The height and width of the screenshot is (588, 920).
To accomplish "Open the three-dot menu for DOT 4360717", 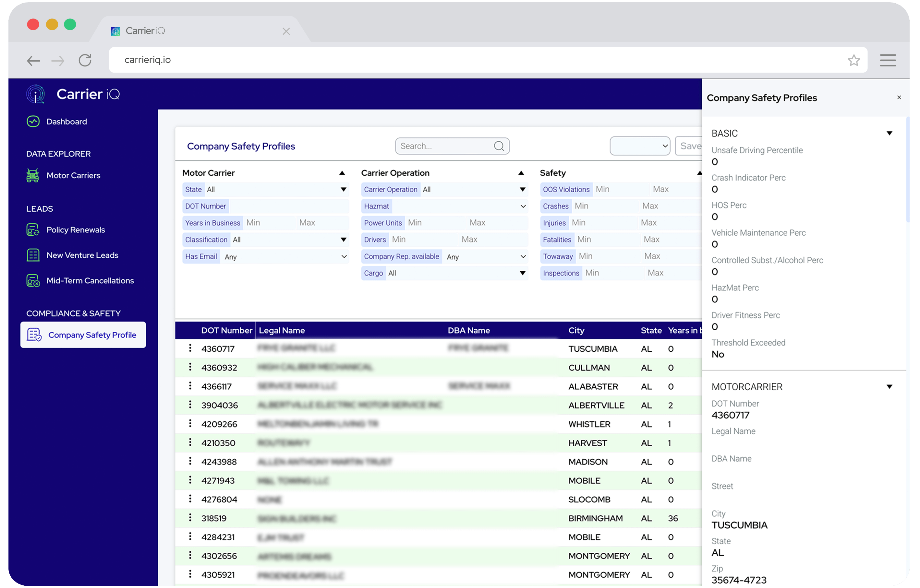I will pyautogui.click(x=190, y=348).
